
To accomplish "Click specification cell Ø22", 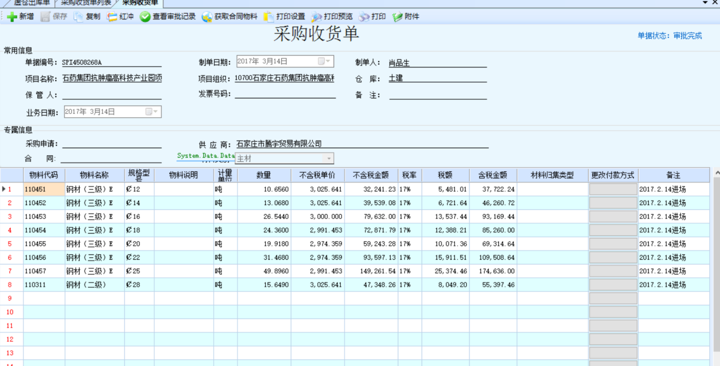I will pos(139,258).
